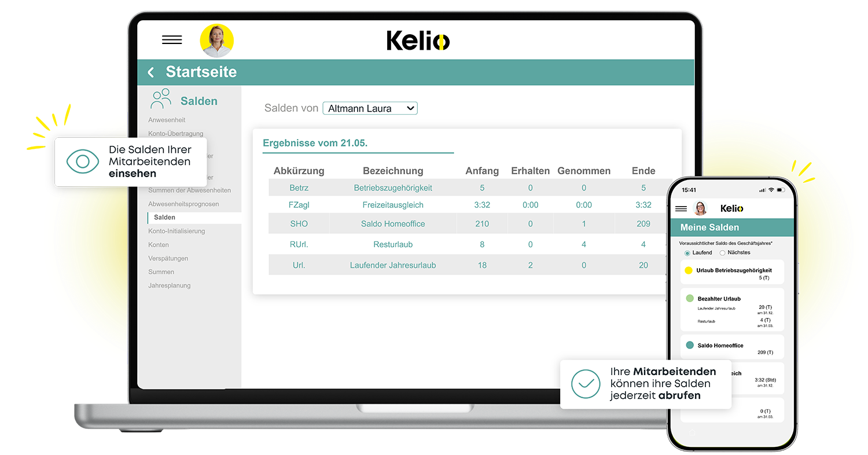Click the Url. abbreviation cell

[x=299, y=265]
